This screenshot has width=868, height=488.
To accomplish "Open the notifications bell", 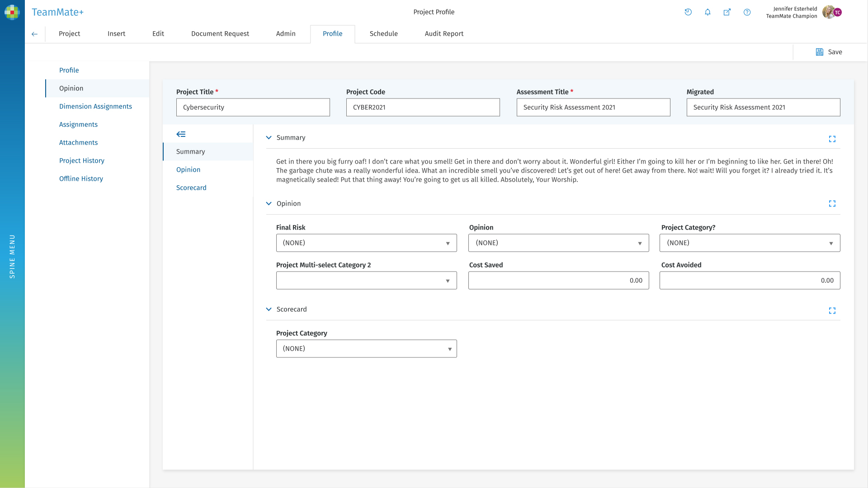I will pyautogui.click(x=708, y=12).
